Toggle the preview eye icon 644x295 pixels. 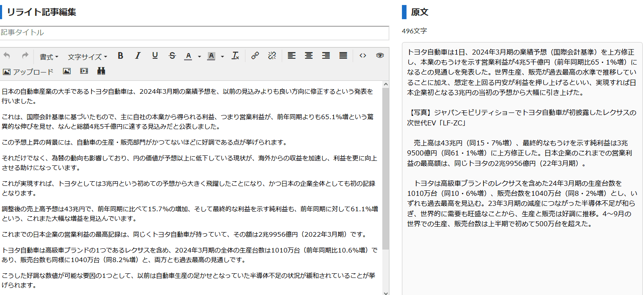[x=380, y=56]
